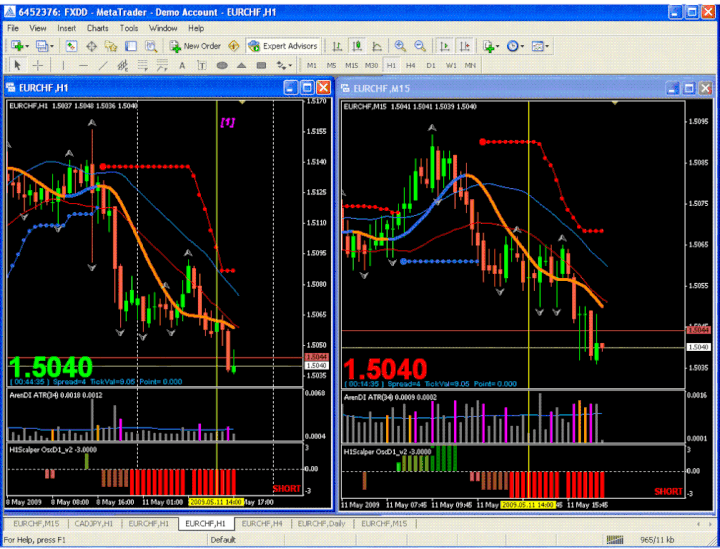Select the rectangle shape tool
This screenshot has width=720, height=549.
[261, 66]
